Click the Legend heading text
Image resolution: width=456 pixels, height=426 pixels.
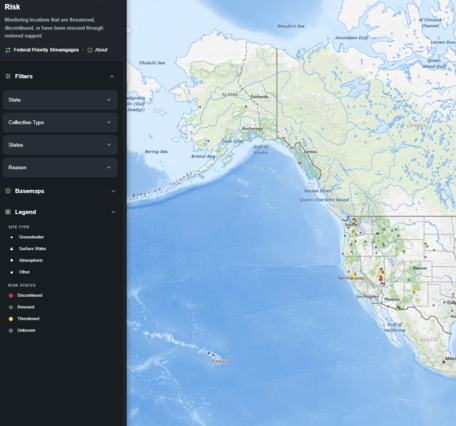point(25,212)
